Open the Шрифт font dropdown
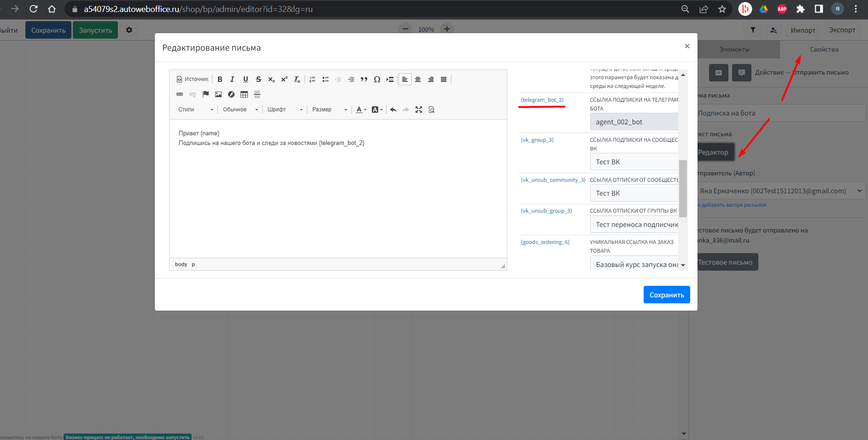The width and height of the screenshot is (868, 440). 285,110
